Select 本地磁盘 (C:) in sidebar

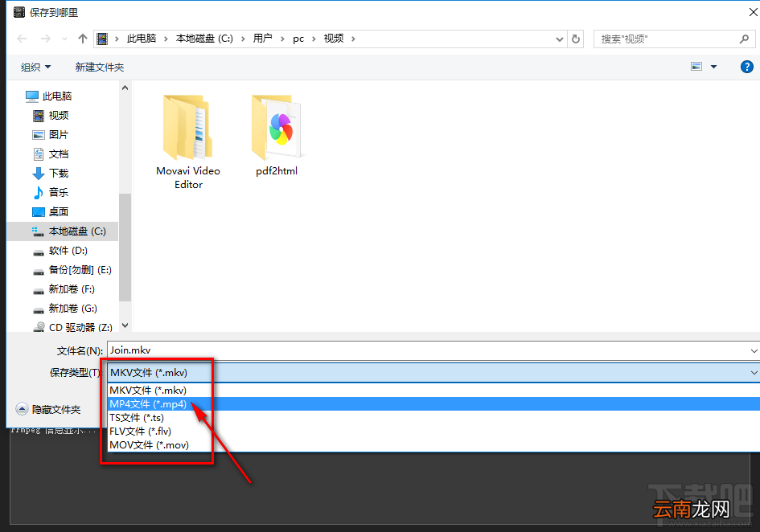[63, 231]
